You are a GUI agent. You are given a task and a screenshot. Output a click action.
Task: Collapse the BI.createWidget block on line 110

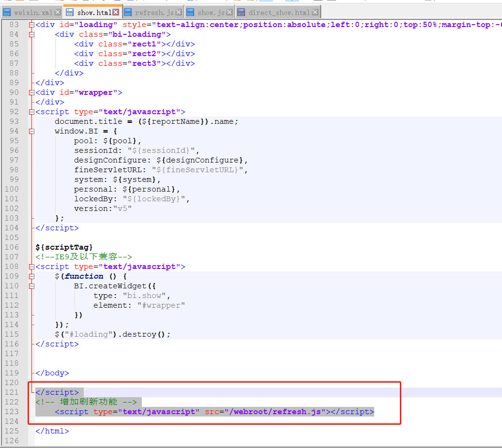click(x=31, y=286)
